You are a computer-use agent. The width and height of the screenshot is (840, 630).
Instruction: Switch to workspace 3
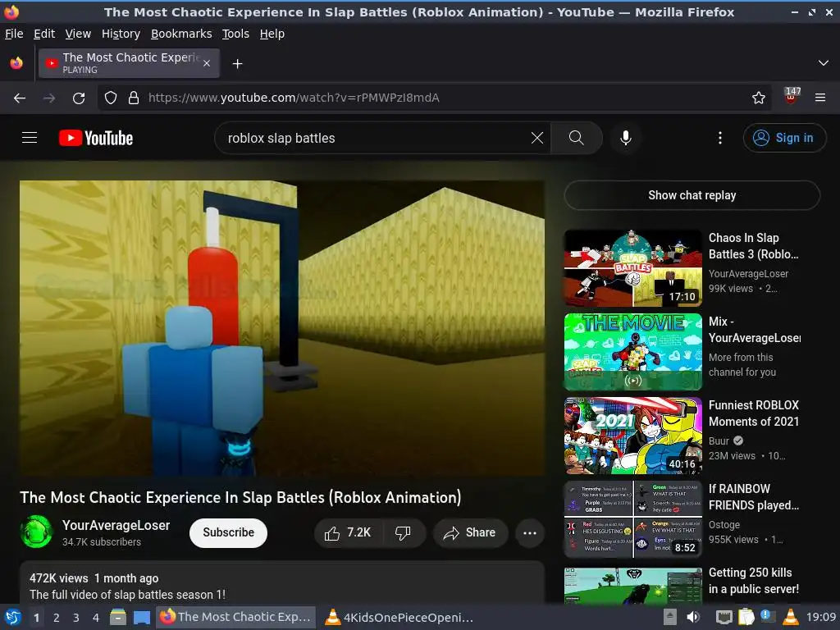click(76, 618)
